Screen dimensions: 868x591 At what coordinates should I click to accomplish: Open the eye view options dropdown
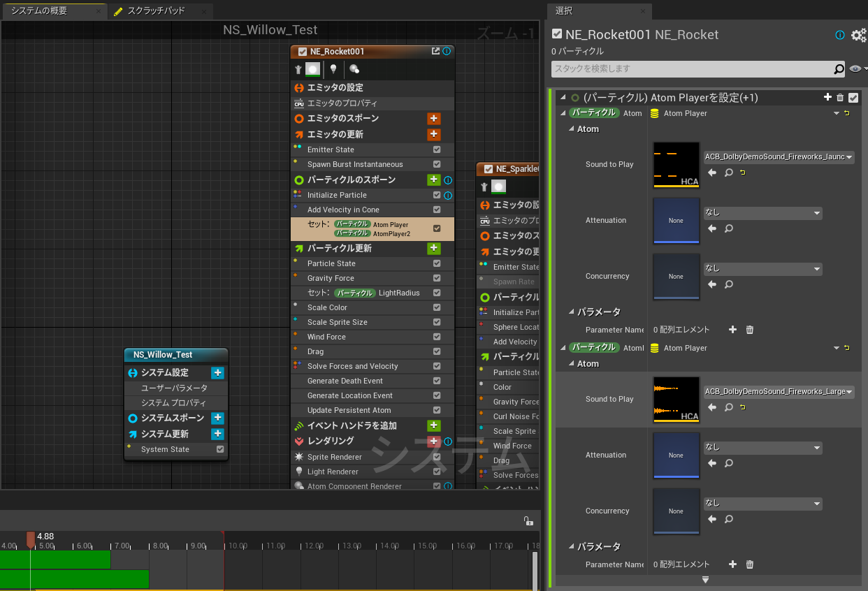pyautogui.click(x=857, y=69)
